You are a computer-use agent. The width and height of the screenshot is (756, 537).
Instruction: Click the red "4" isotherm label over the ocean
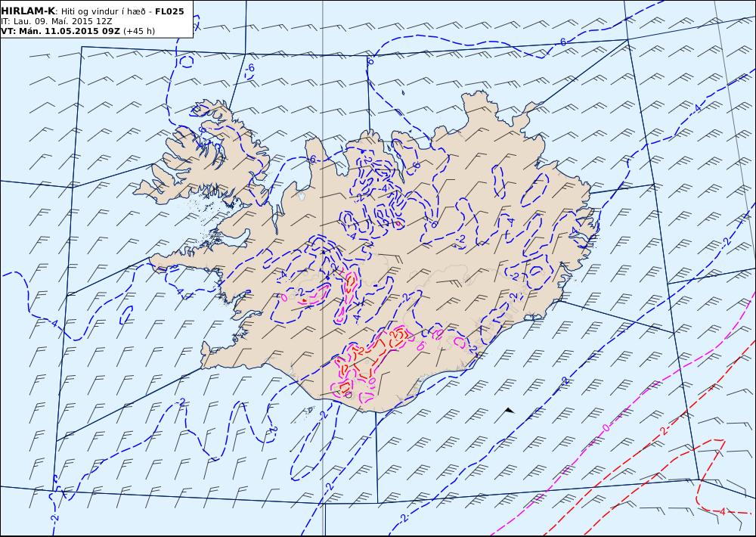[722, 511]
